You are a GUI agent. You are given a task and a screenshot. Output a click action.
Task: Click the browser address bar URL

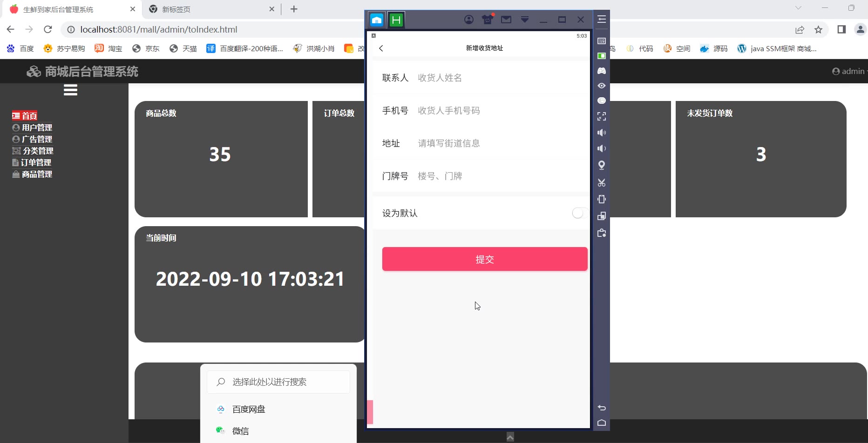click(159, 29)
